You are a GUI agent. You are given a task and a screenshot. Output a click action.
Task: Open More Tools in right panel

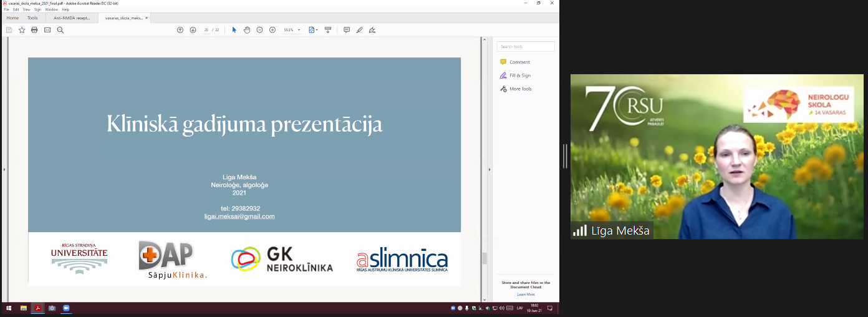(516, 89)
